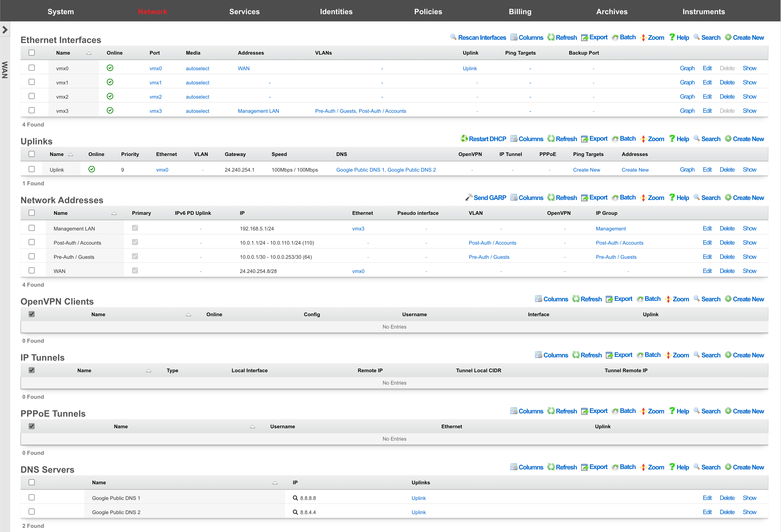The height and width of the screenshot is (532, 781).
Task: Open the Services menu
Action: coord(244,11)
